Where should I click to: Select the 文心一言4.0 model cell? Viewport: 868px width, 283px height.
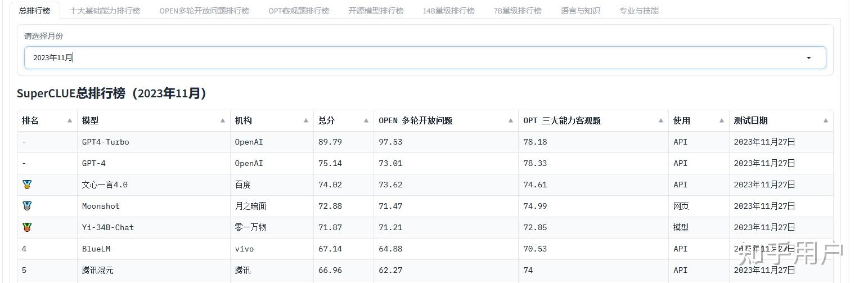154,185
